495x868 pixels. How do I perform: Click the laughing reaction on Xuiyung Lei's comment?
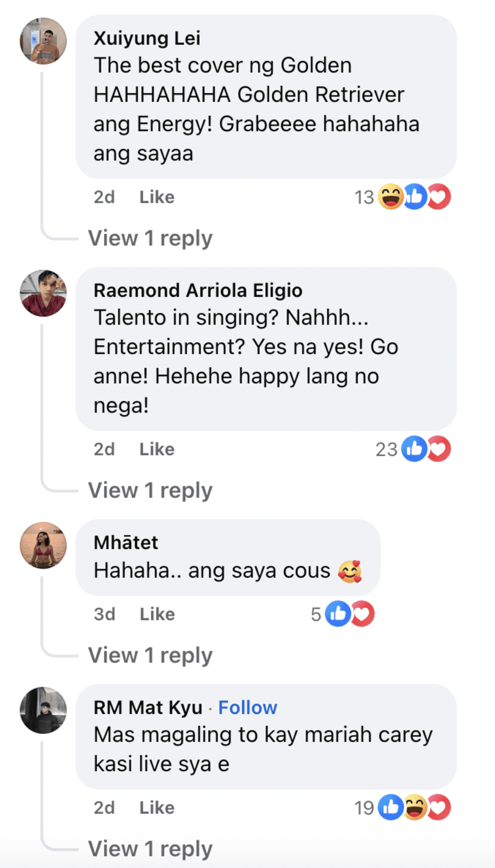point(390,197)
